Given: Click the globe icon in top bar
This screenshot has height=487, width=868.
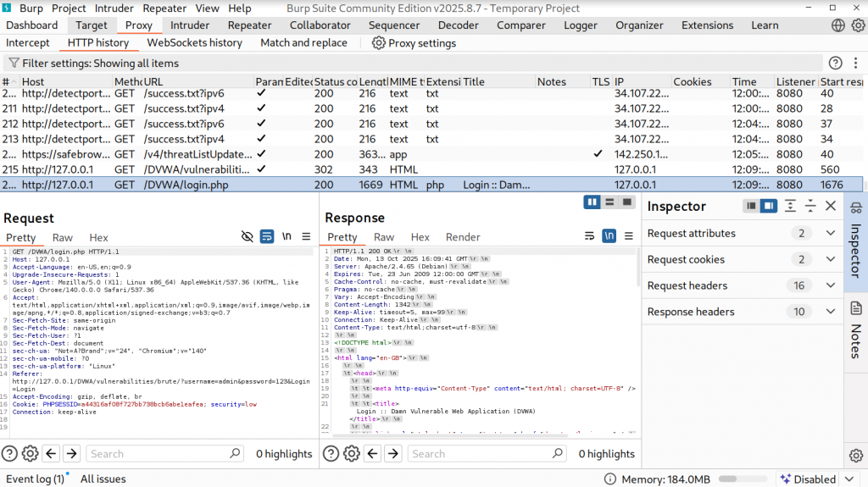Looking at the screenshot, I should coord(838,25).
